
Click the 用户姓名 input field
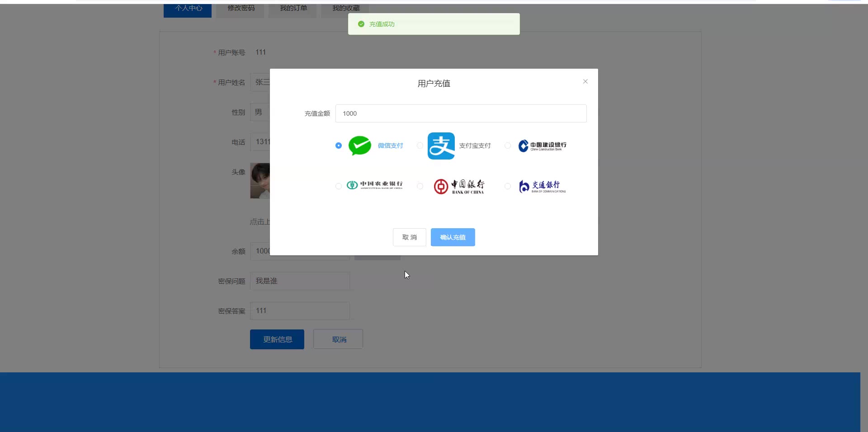260,82
